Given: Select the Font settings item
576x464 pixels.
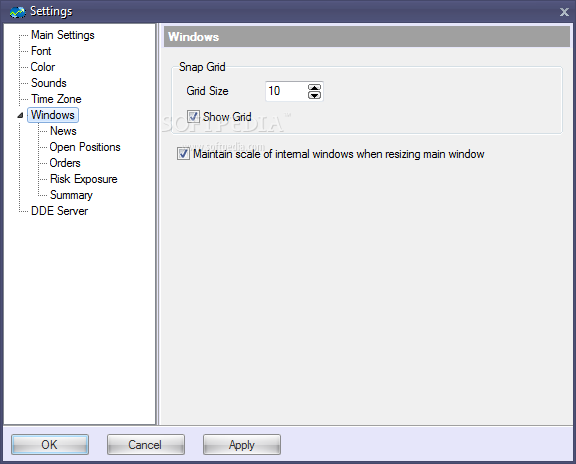Looking at the screenshot, I should (x=41, y=51).
